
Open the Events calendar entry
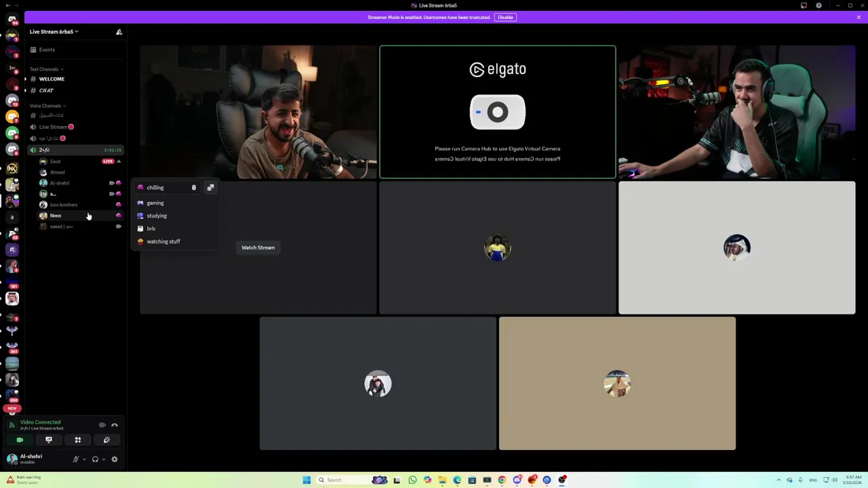point(75,49)
